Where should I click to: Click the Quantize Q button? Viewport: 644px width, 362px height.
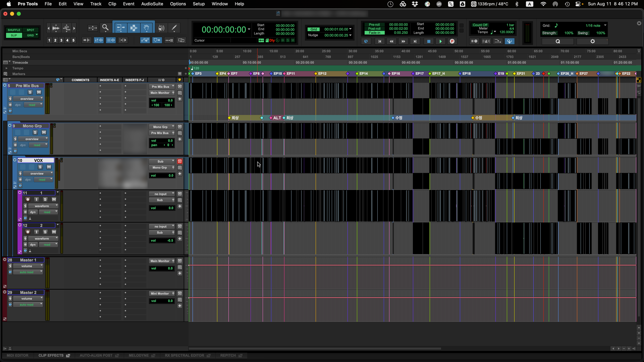click(x=558, y=41)
